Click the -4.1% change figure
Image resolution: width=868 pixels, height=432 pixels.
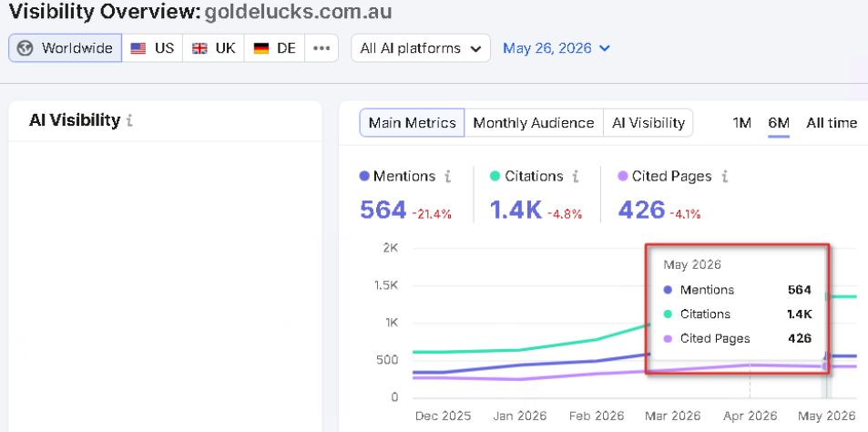685,214
